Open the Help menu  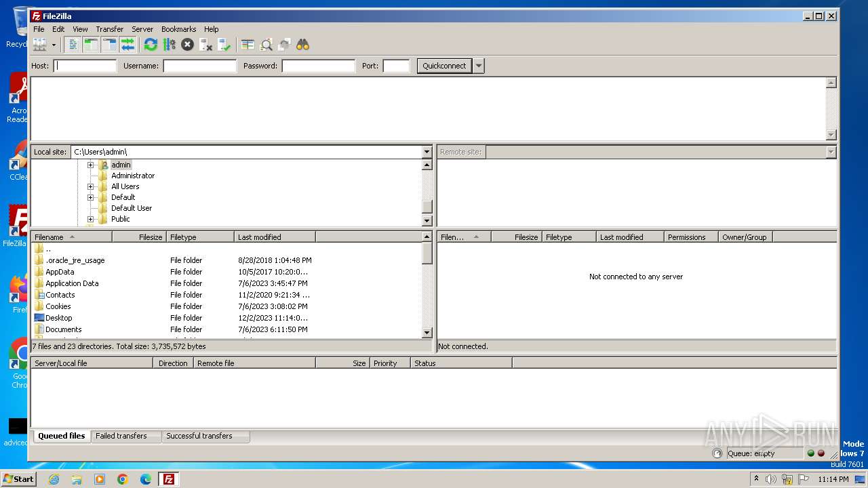pos(212,29)
